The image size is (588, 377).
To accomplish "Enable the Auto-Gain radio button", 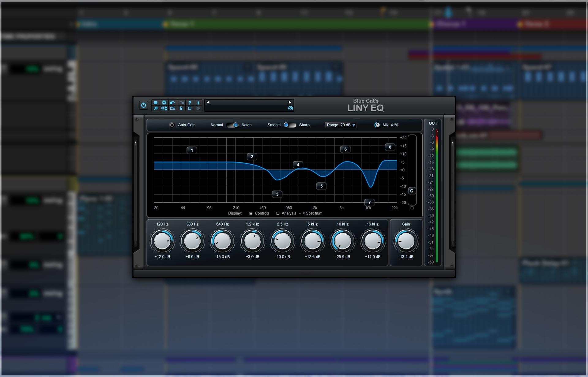I will (x=172, y=125).
